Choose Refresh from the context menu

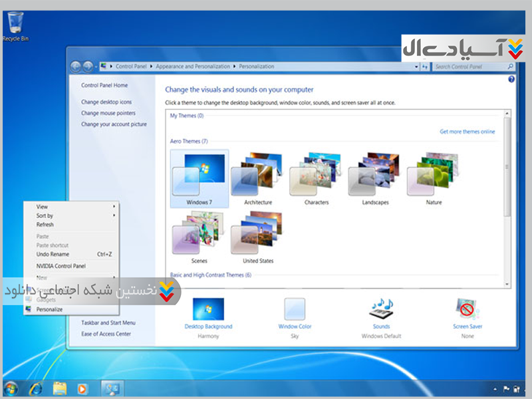[x=45, y=225]
